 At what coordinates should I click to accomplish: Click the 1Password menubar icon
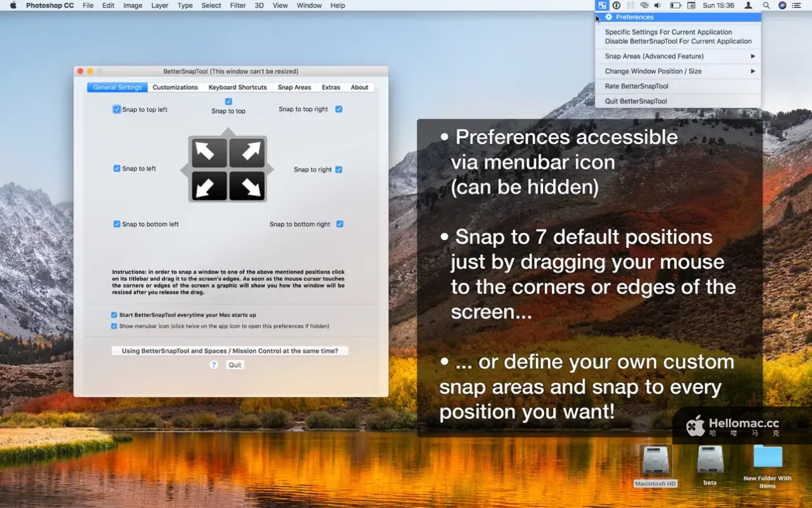[x=616, y=5]
